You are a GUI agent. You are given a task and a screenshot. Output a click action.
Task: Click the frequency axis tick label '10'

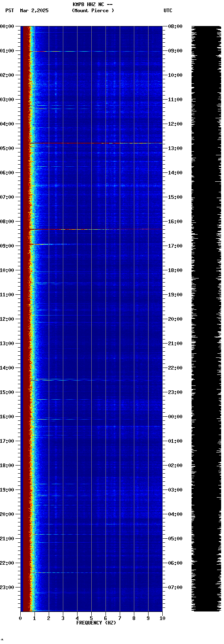[x=162, y=618]
